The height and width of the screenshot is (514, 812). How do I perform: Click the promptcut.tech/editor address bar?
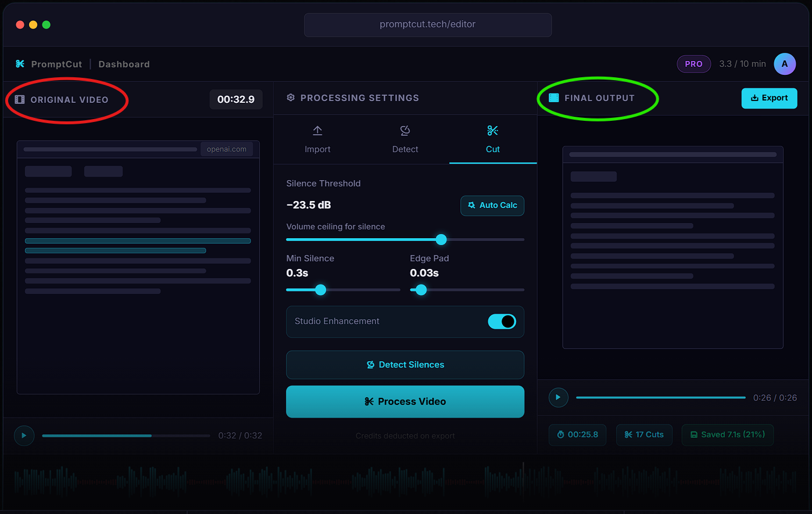pos(428,24)
